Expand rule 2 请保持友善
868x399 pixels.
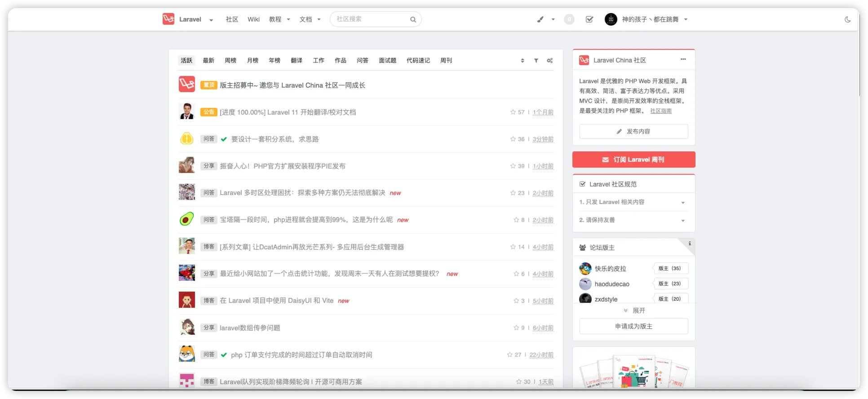[x=633, y=220]
